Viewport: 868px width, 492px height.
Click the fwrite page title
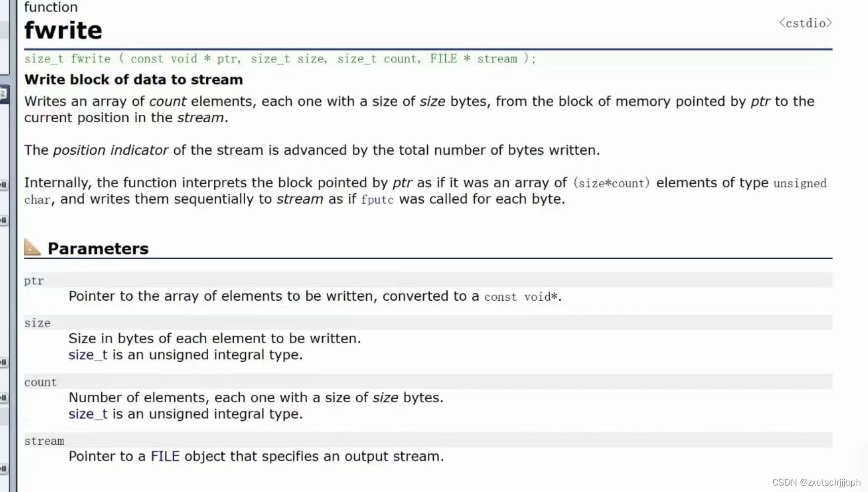pos(63,31)
